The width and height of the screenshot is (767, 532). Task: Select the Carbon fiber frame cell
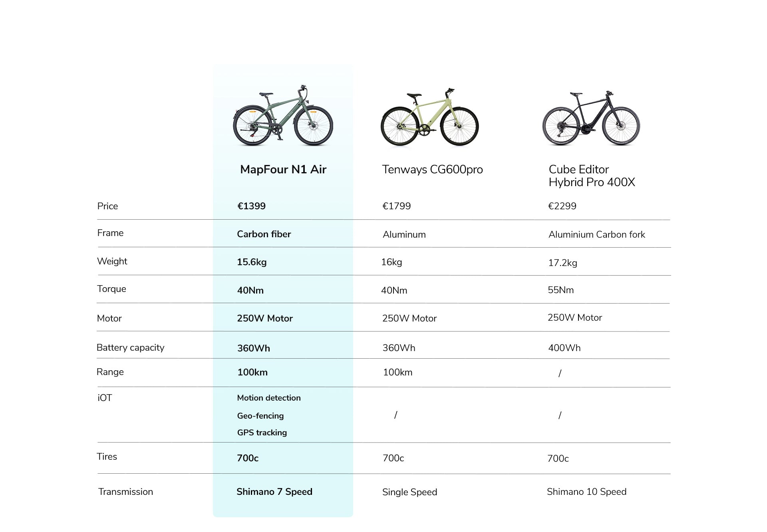pos(264,234)
